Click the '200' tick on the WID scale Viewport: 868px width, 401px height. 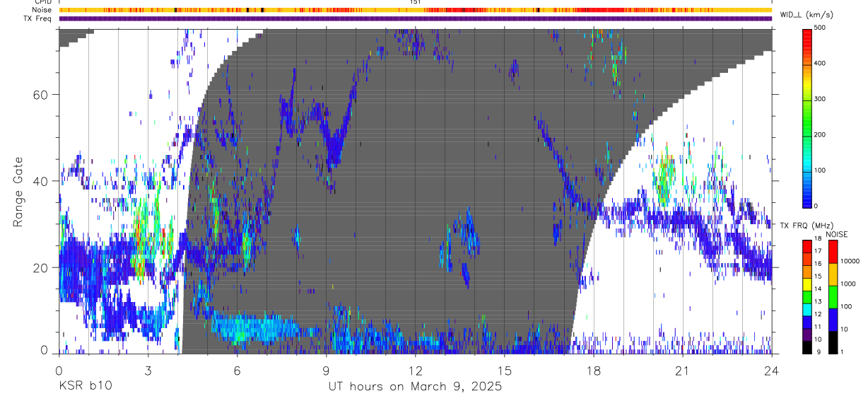[x=820, y=135]
